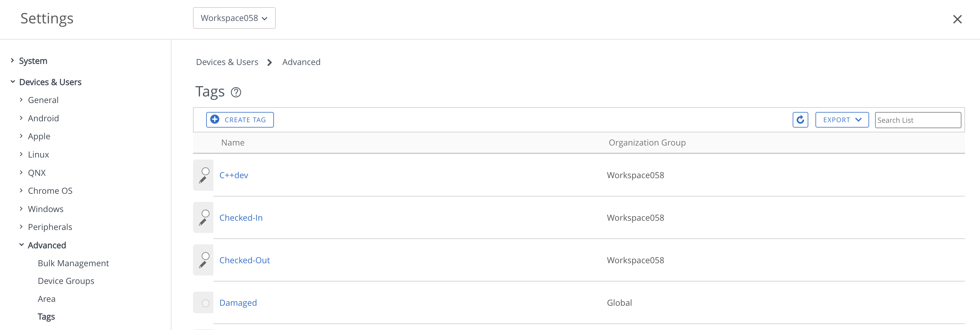Click the pencil edit icon for Checked-Out
Screen dimensions: 980x330
coord(203,265)
